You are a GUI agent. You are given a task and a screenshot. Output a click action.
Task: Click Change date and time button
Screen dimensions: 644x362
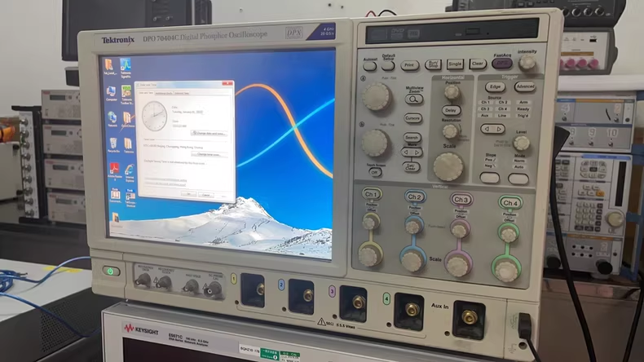[209, 133]
